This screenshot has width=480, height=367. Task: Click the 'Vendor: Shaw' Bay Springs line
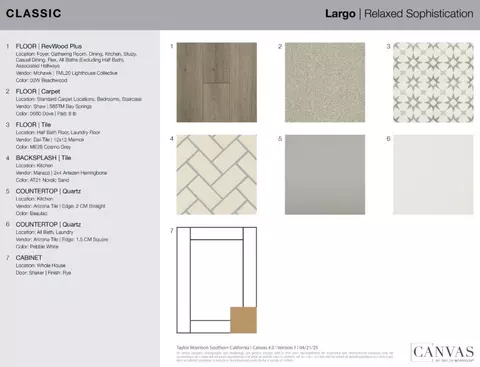[54, 106]
